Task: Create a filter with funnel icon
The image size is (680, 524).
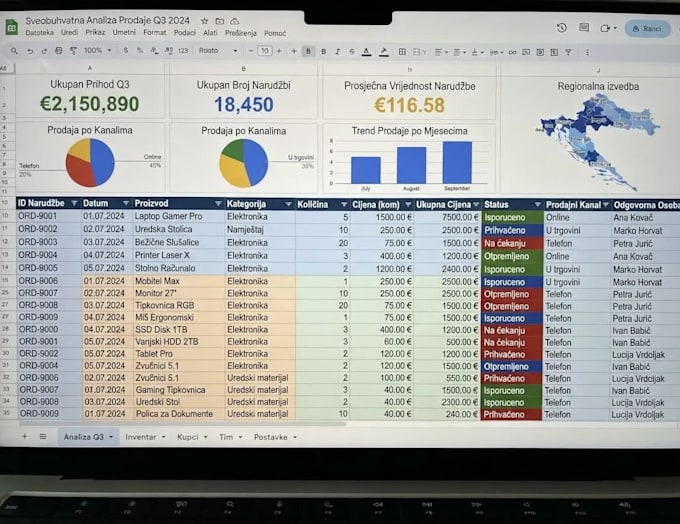Action: click(x=568, y=52)
